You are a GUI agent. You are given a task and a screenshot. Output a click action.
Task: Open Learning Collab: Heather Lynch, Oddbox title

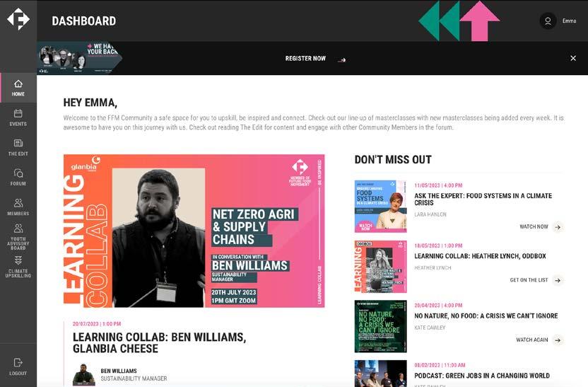click(x=480, y=256)
